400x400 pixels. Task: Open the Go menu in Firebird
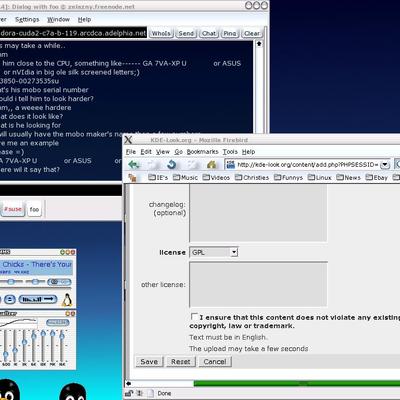tap(178, 152)
